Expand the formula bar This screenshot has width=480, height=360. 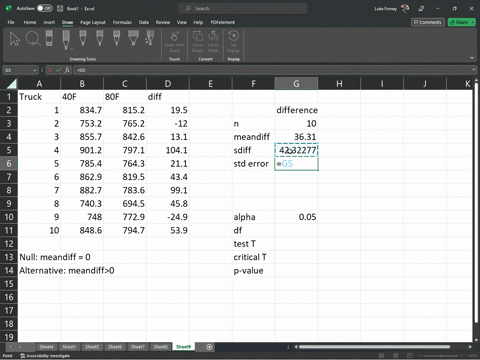click(473, 70)
